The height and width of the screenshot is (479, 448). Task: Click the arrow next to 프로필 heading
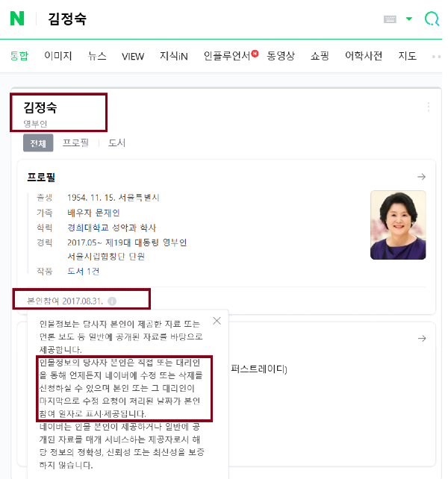(x=421, y=177)
